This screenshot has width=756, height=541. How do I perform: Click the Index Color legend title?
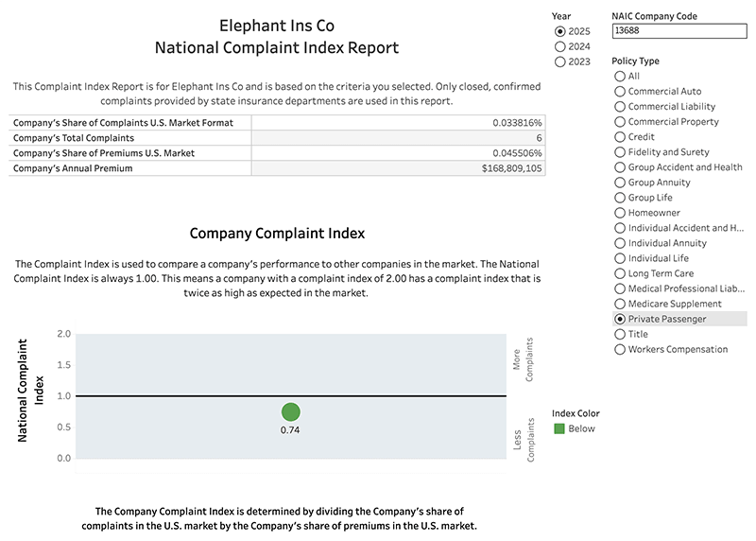point(576,413)
